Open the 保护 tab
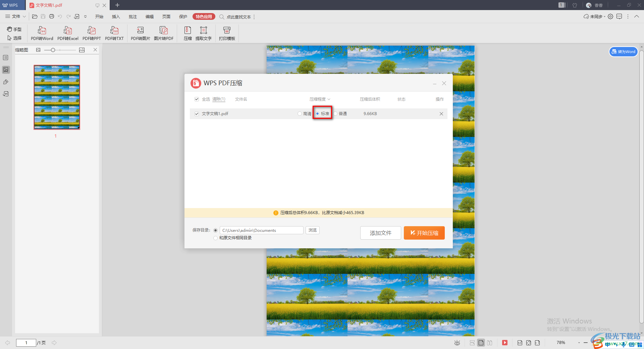This screenshot has width=644, height=349. tap(183, 16)
